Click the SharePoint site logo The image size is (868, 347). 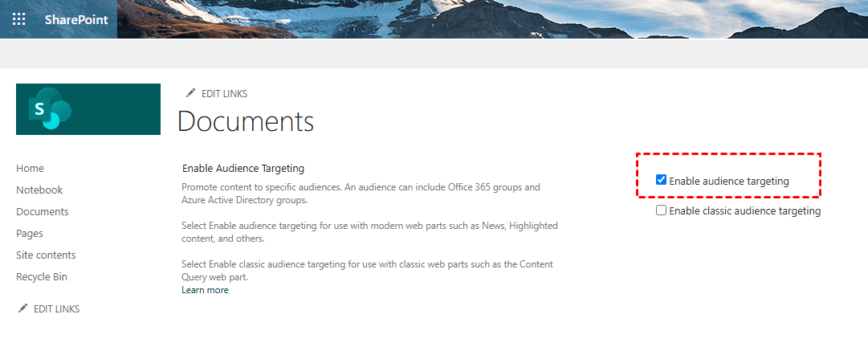88,109
